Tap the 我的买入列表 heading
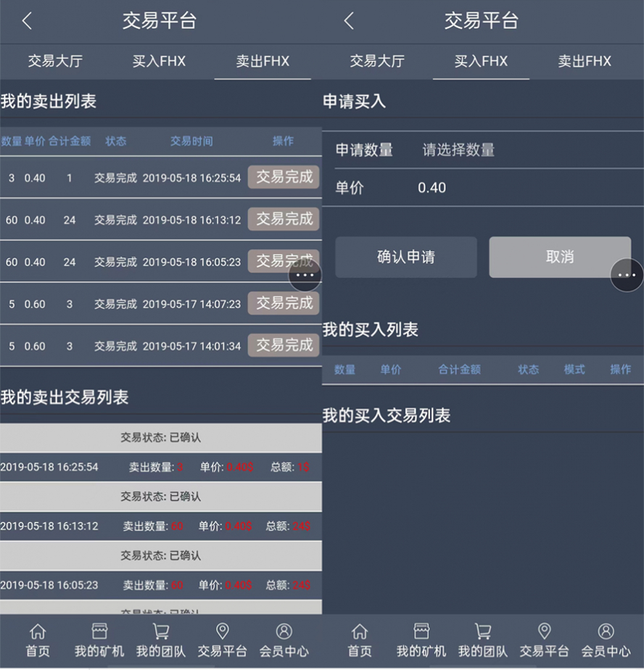644x670 pixels. click(x=370, y=329)
